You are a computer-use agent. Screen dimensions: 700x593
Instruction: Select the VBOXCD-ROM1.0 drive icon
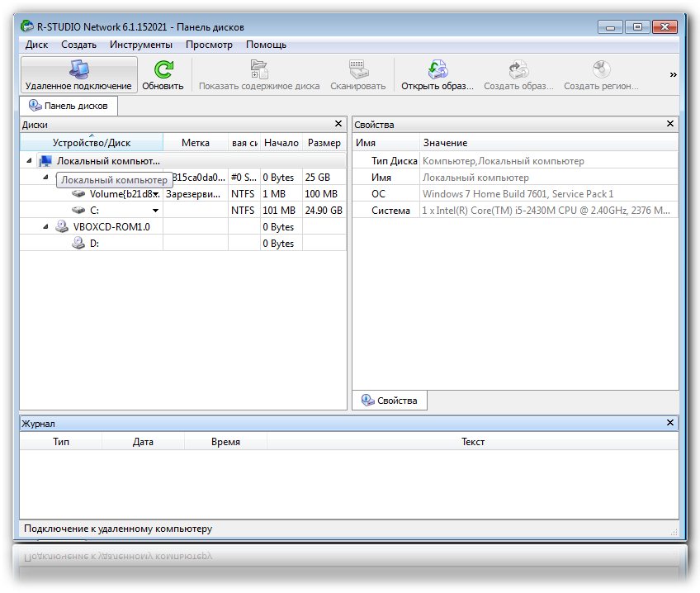tap(62, 227)
